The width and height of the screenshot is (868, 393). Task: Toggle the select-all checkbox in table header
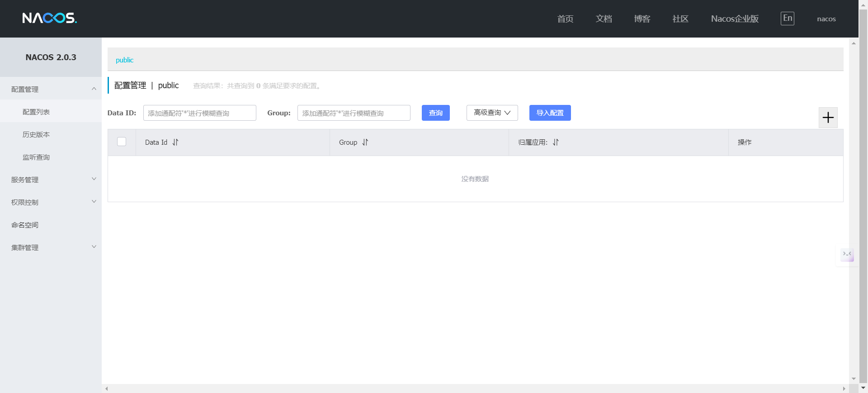pyautogui.click(x=122, y=142)
